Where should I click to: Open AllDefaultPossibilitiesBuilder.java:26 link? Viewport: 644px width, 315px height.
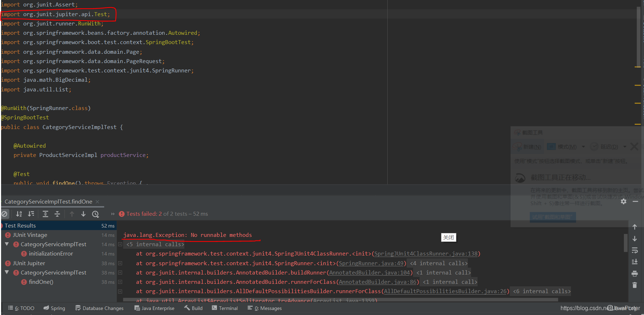coord(445,291)
